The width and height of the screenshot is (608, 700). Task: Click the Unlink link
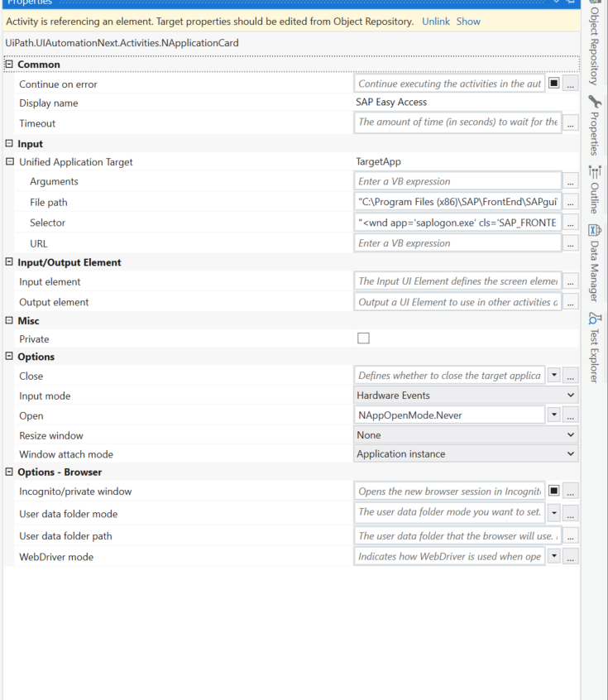point(436,22)
